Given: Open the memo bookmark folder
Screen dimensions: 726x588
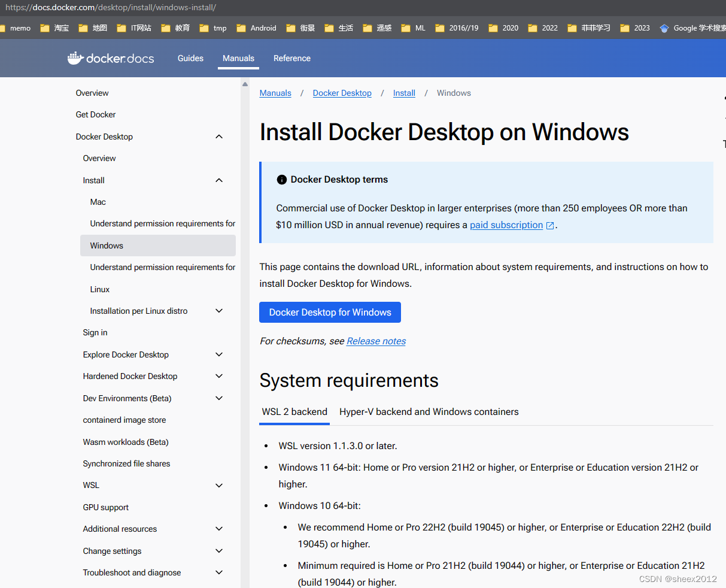Looking at the screenshot, I should pos(16,28).
